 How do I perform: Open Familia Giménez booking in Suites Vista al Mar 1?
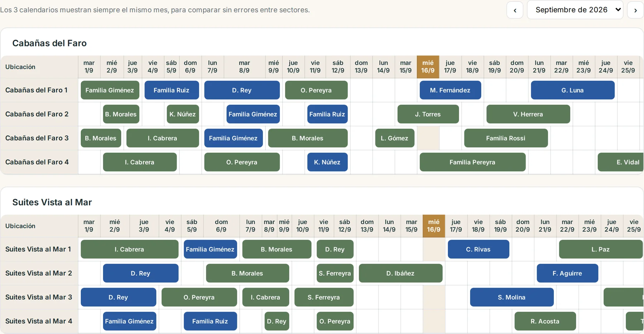210,249
